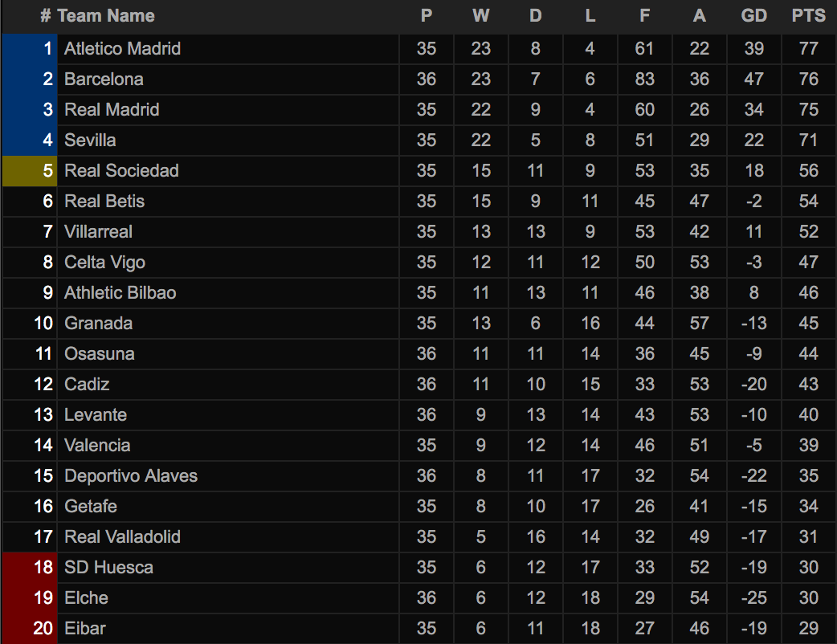Click the red position 20 marker
Image resolution: width=837 pixels, height=644 pixels.
click(30, 629)
